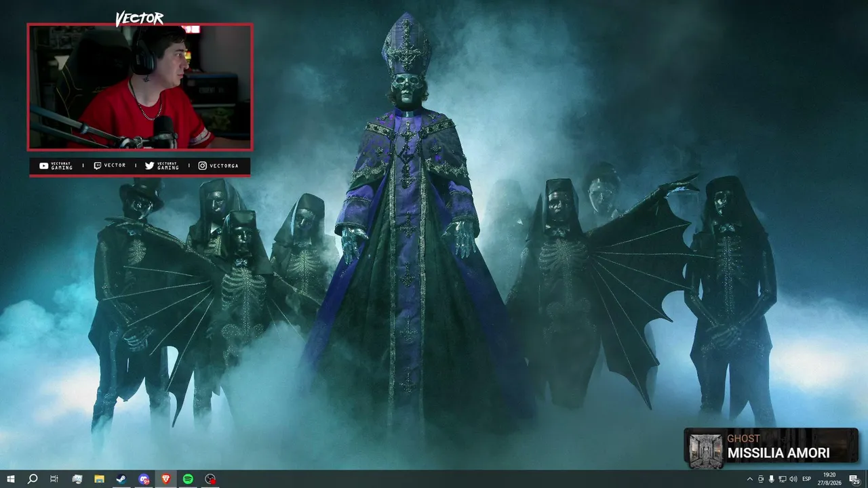Click the Twitter bird icon in overlay
868x488 pixels.
(149, 165)
